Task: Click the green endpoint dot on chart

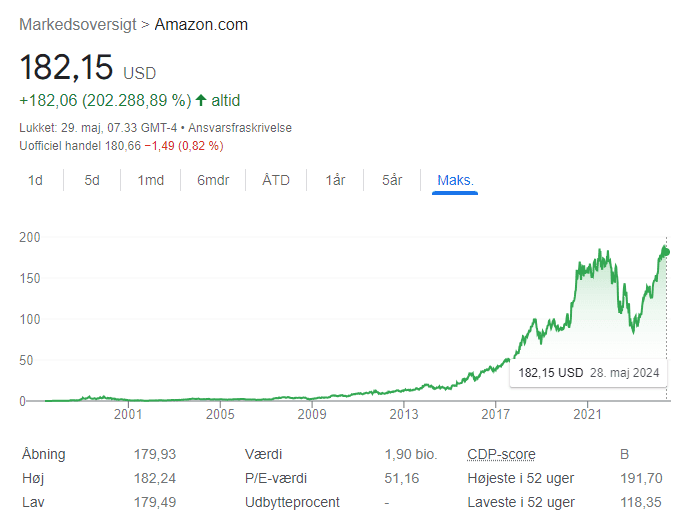Action: coord(666,252)
